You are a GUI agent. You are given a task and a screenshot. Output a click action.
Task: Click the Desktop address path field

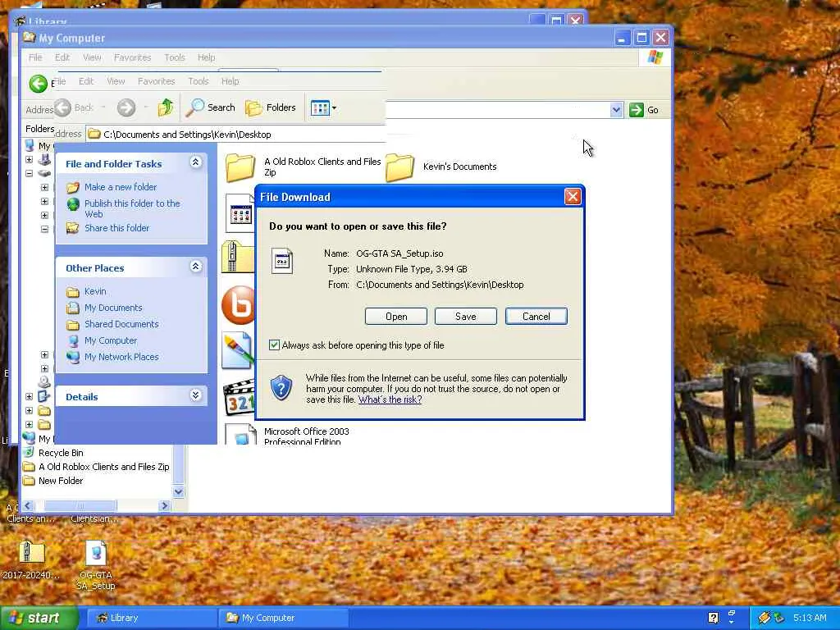coord(235,135)
